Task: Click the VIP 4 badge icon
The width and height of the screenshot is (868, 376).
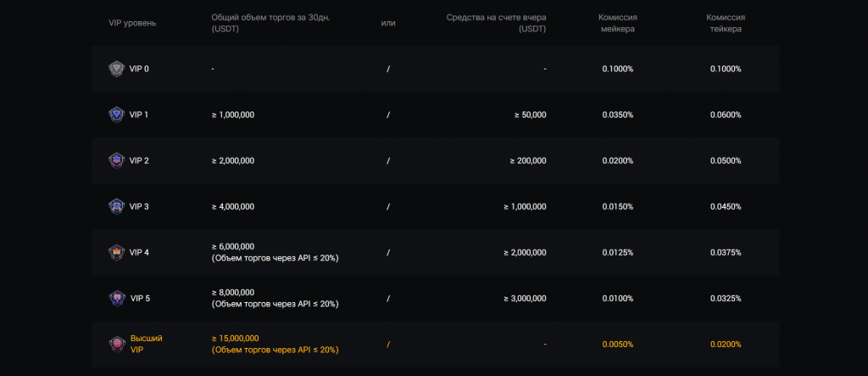Action: point(116,252)
